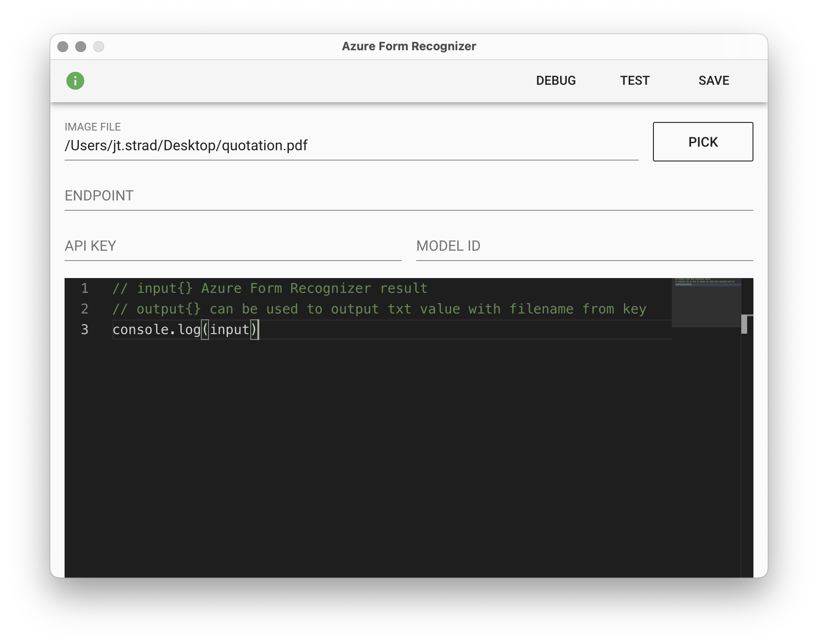818x644 pixels.
Task: Click the PICK button to choose file
Action: [703, 142]
